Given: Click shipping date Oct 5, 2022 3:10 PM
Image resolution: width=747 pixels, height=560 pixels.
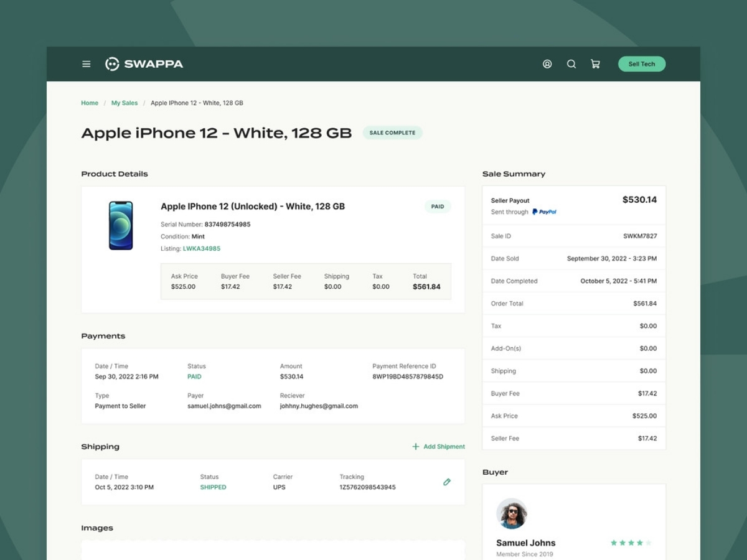Looking at the screenshot, I should pos(125,488).
